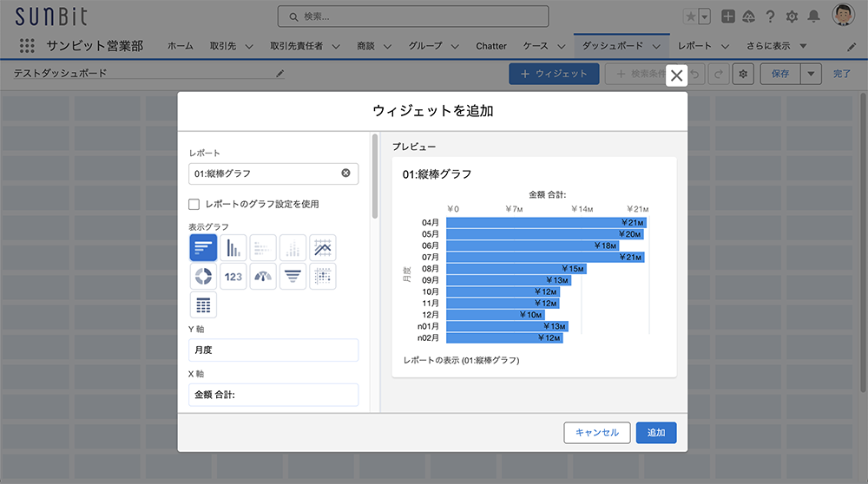Select the scatter plot chart icon
The height and width of the screenshot is (484, 868).
(323, 276)
